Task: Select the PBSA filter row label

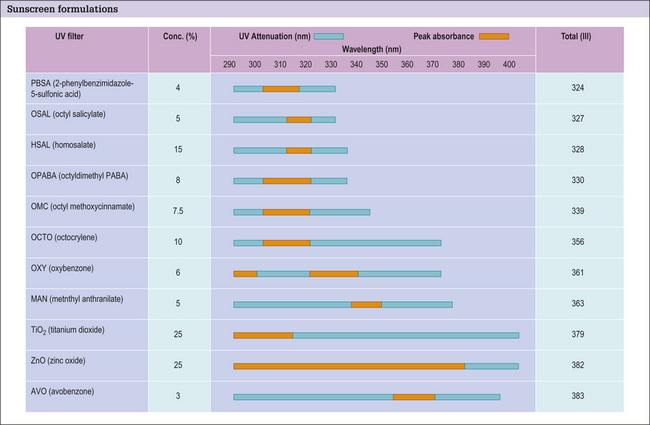Action: click(x=84, y=89)
